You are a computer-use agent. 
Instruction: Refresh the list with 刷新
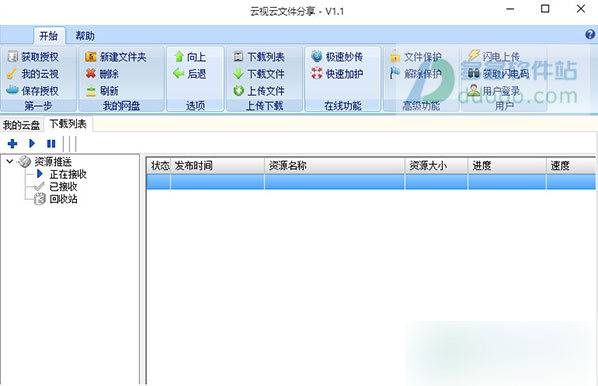[x=102, y=91]
